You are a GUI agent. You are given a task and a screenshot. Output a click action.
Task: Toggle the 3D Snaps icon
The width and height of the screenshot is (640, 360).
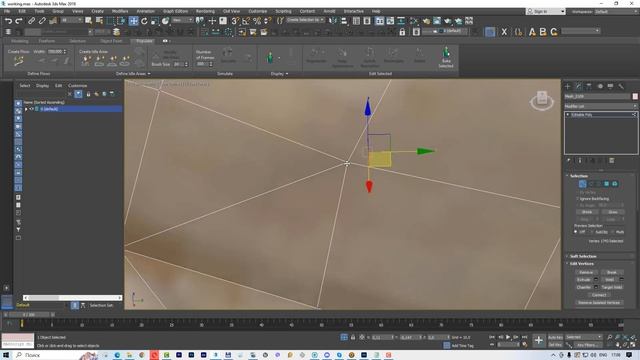[x=235, y=21]
